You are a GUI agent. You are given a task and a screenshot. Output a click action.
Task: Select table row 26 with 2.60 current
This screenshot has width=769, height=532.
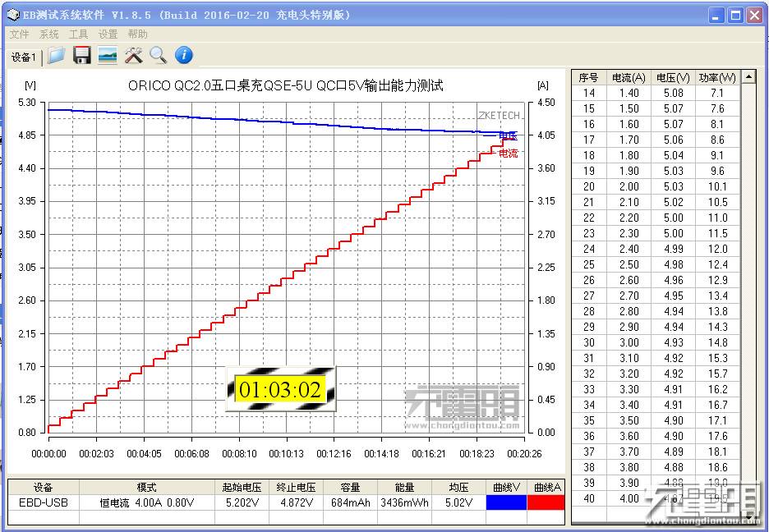tap(656, 280)
